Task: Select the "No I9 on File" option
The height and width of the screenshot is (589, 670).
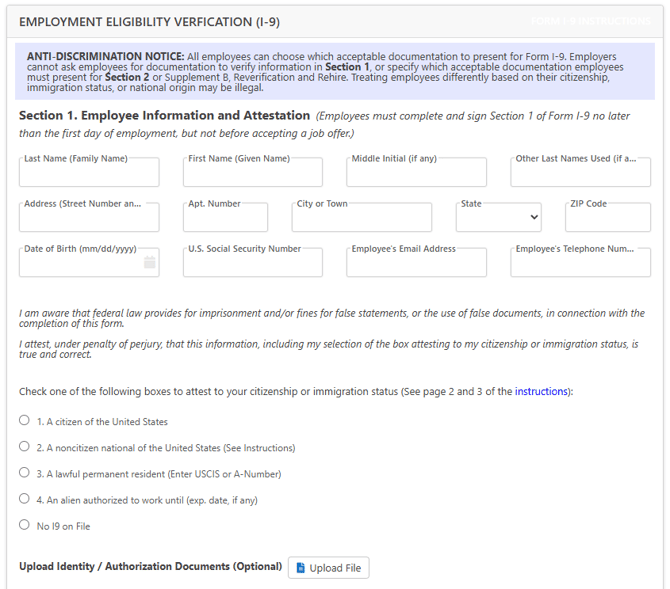Action: tap(25, 525)
